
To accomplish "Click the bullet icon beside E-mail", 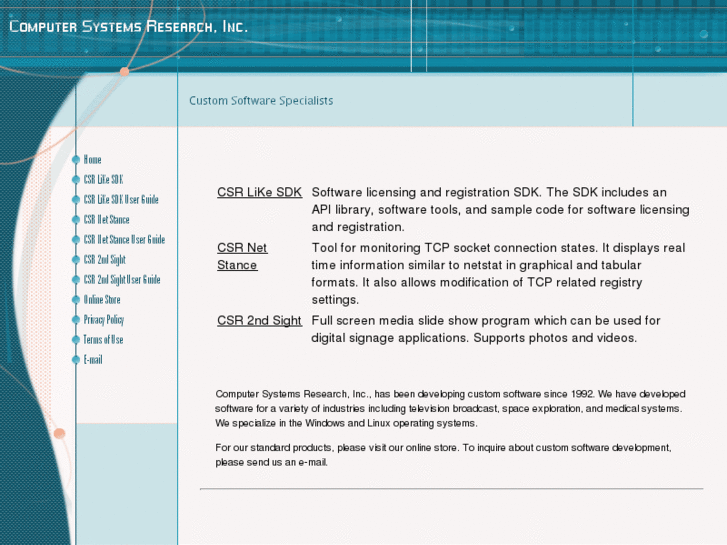I will (x=76, y=359).
